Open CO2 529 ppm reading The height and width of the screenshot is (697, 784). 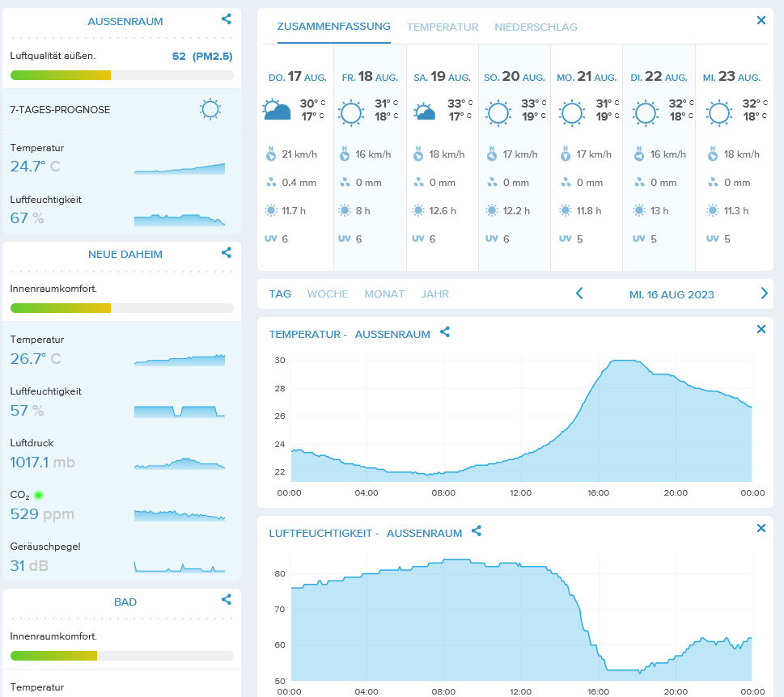[x=42, y=513]
